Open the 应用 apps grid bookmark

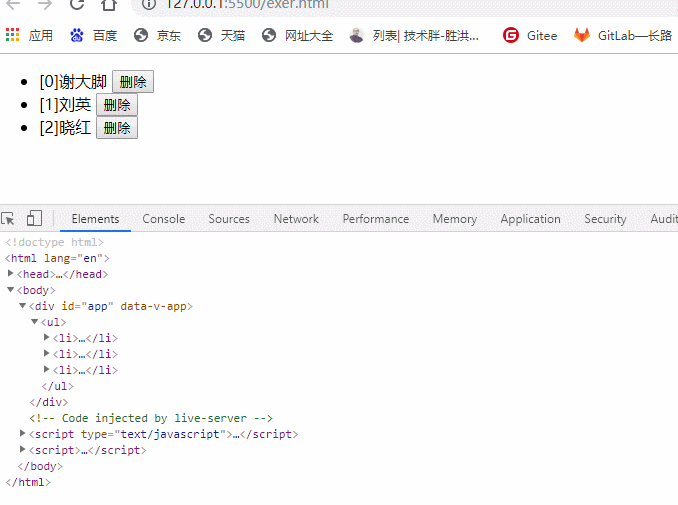pyautogui.click(x=29, y=35)
